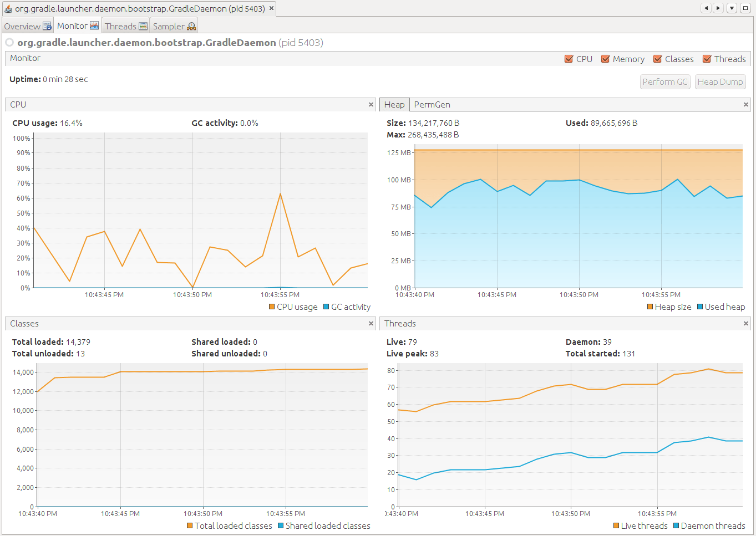Viewport: 756px width, 536px height.
Task: Click the Threads timeline icon on Threads tab
Action: point(142,25)
